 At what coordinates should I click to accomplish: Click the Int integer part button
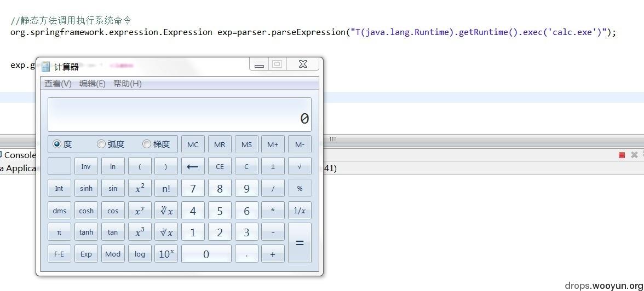pos(59,188)
